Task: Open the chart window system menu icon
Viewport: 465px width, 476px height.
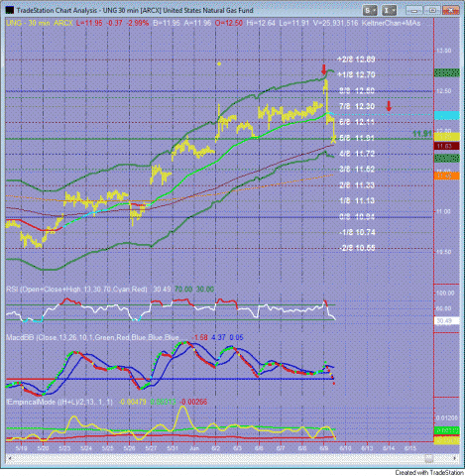Action: click(x=10, y=10)
